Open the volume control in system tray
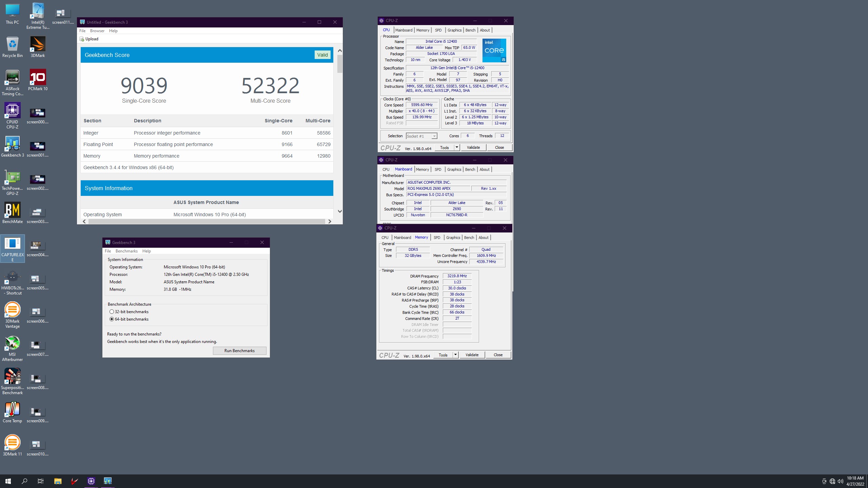 click(840, 481)
